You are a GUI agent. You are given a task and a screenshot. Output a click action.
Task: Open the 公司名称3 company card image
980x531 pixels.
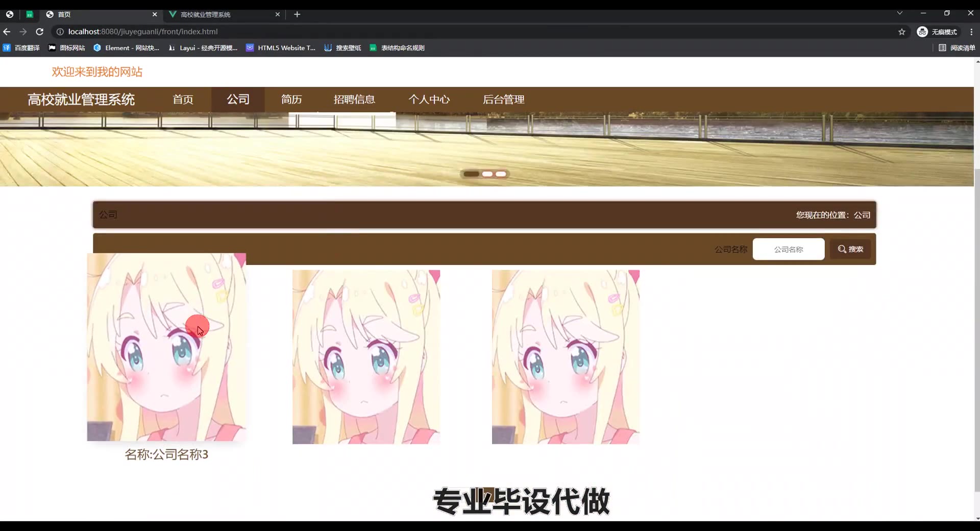pos(166,347)
